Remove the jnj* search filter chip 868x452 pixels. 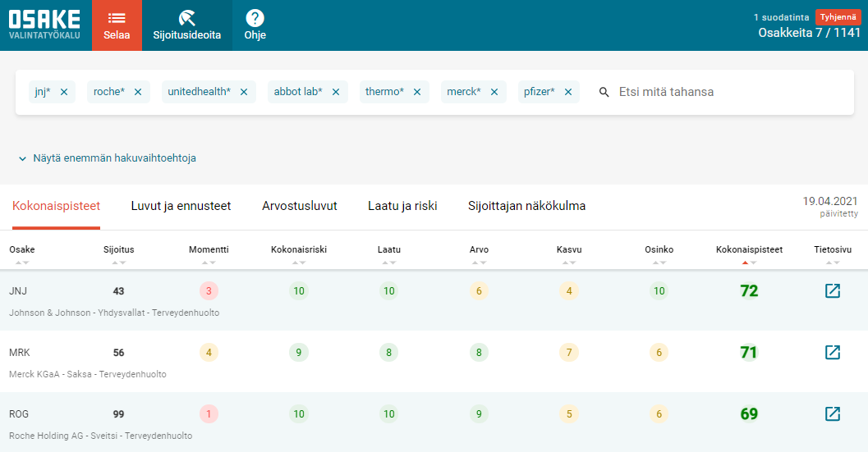pos(64,92)
